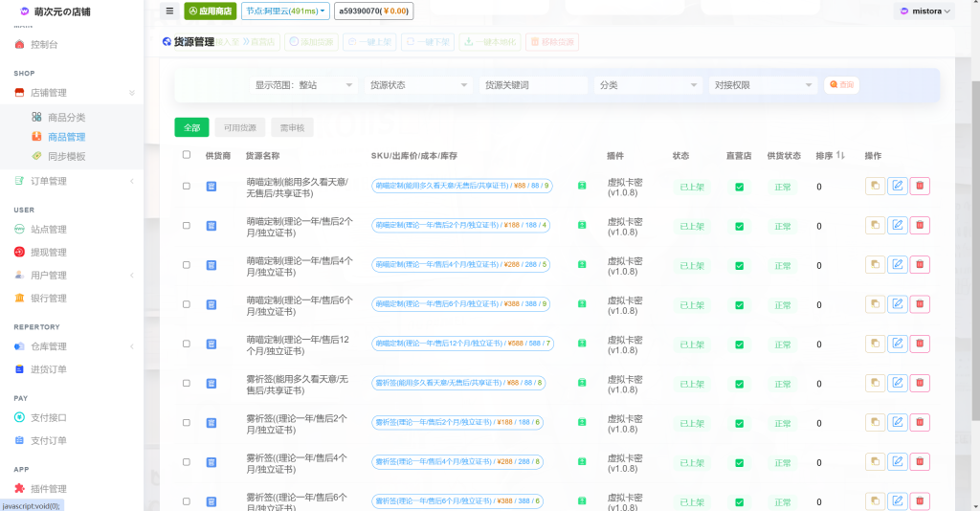Switch to the 需审核 tab
The height and width of the screenshot is (511, 980).
292,127
